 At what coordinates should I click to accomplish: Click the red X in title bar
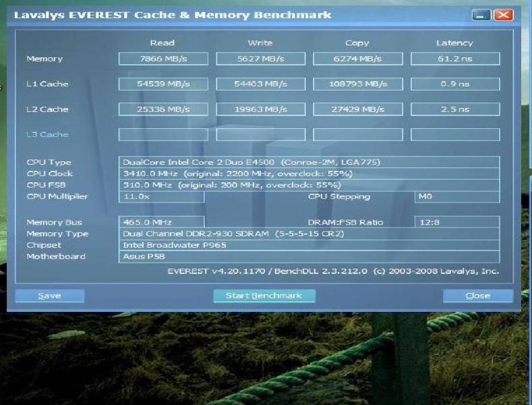(504, 15)
